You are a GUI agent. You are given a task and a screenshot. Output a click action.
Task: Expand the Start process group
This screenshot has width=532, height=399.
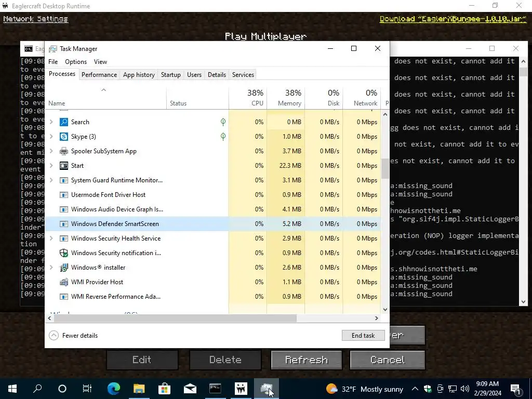[51, 166]
